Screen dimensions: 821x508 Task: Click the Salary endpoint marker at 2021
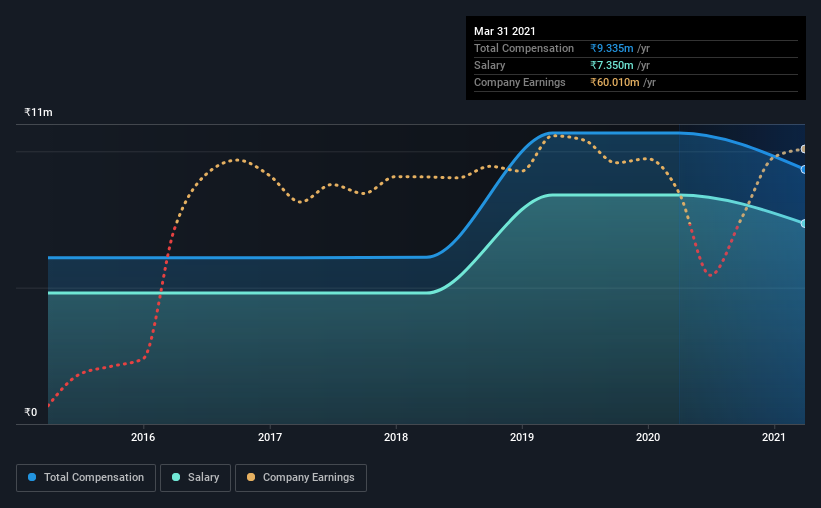[x=804, y=224]
